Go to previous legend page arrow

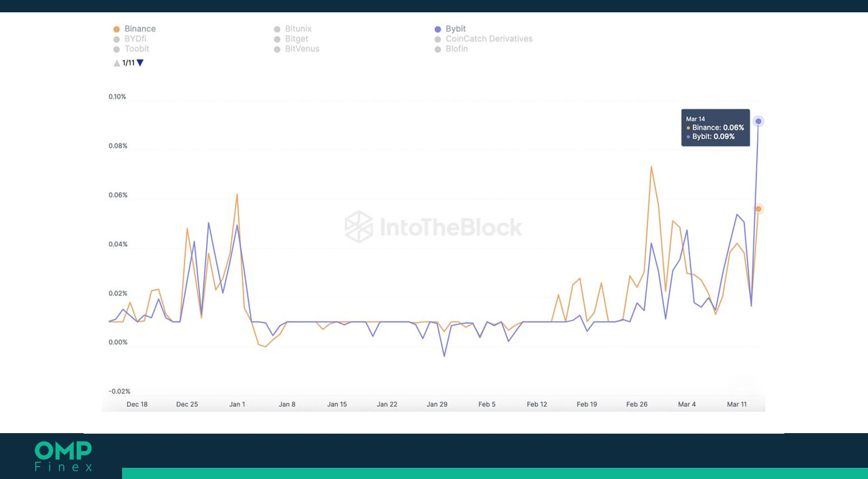click(x=116, y=63)
